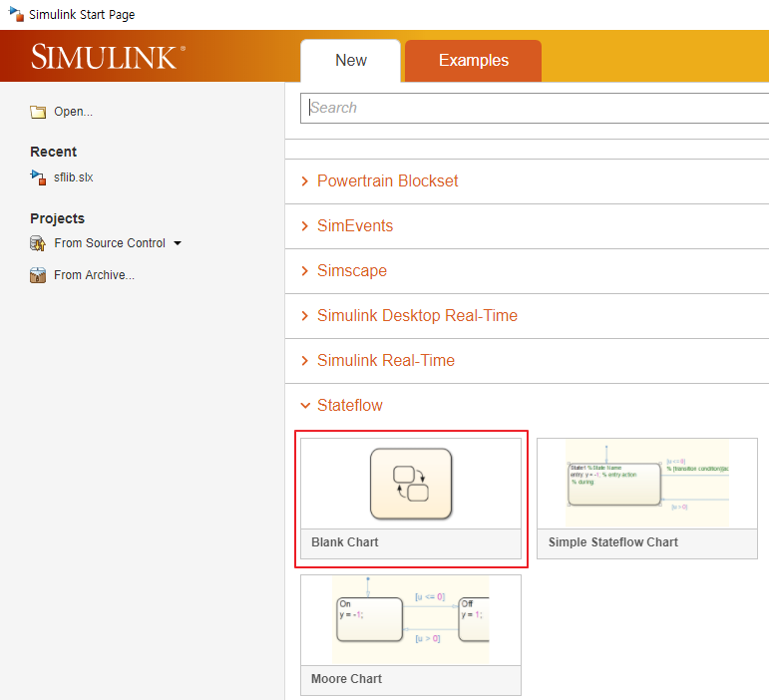Click the From Source Control icon

coord(38,243)
